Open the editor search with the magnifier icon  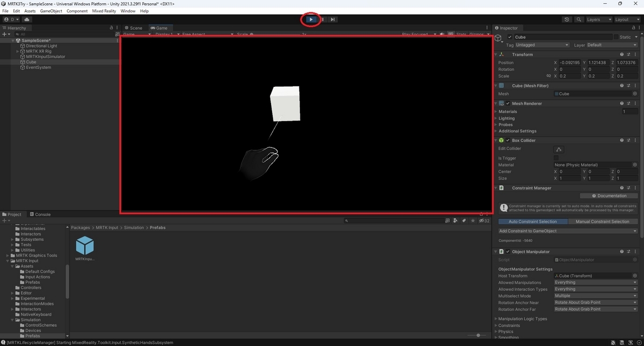579,19
